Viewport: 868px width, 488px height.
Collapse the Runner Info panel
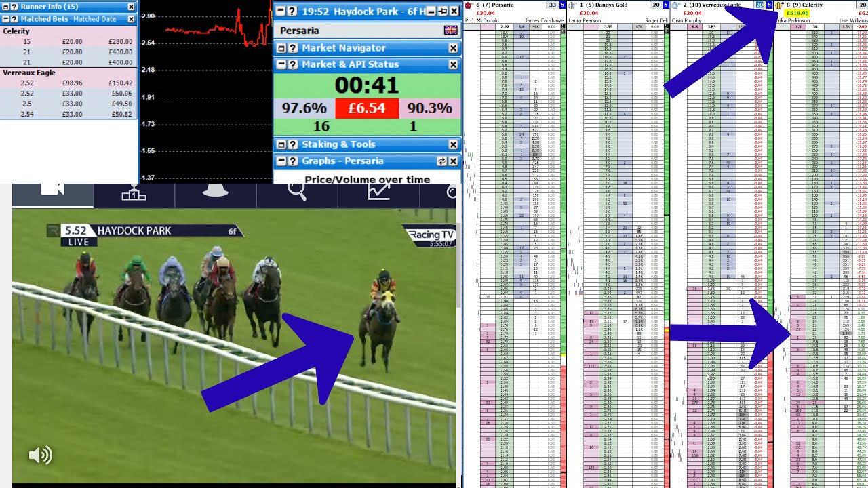[6, 7]
